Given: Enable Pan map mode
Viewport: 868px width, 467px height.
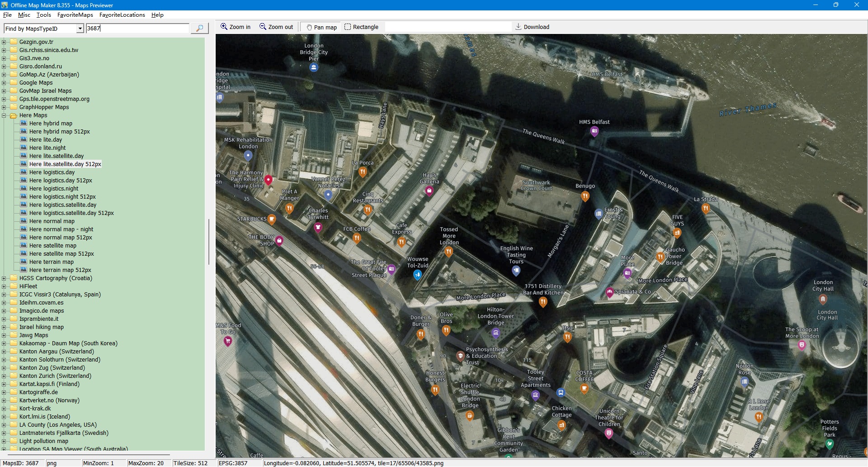Looking at the screenshot, I should (321, 27).
